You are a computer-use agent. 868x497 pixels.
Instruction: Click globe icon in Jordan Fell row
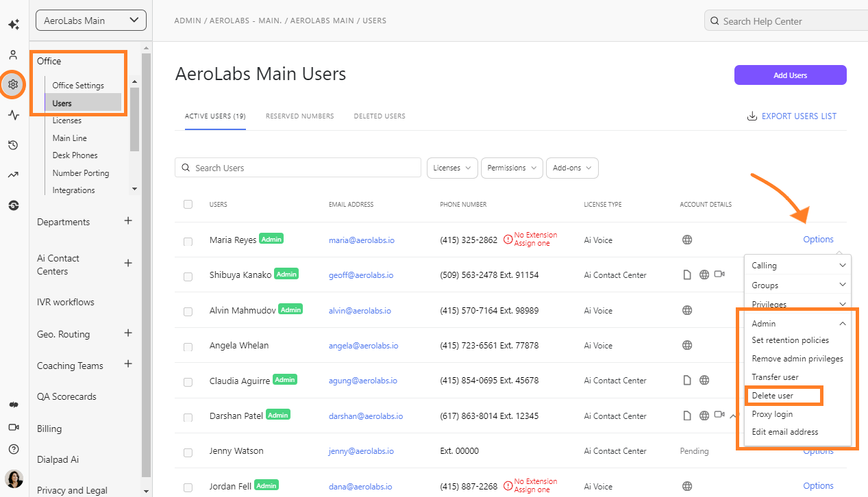click(687, 486)
